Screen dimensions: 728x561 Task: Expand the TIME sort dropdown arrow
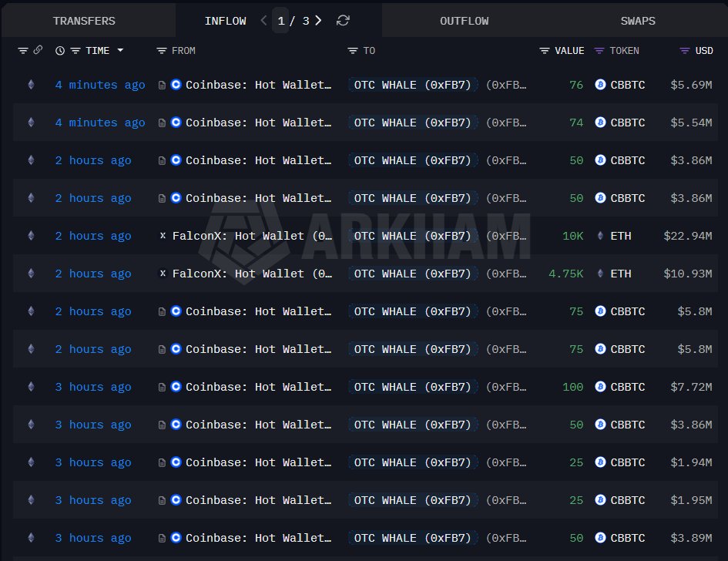click(x=120, y=51)
